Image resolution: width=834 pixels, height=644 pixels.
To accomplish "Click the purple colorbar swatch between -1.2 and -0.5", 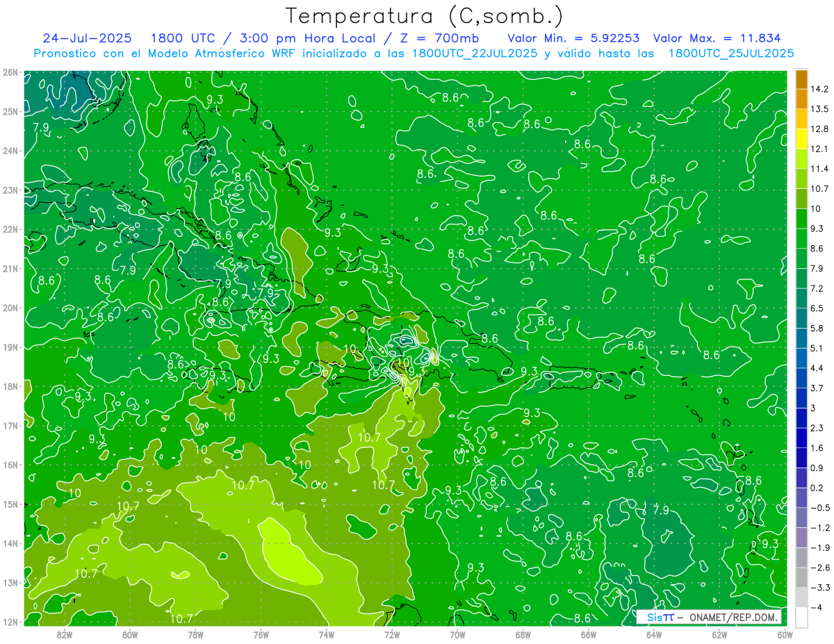I will point(801,518).
